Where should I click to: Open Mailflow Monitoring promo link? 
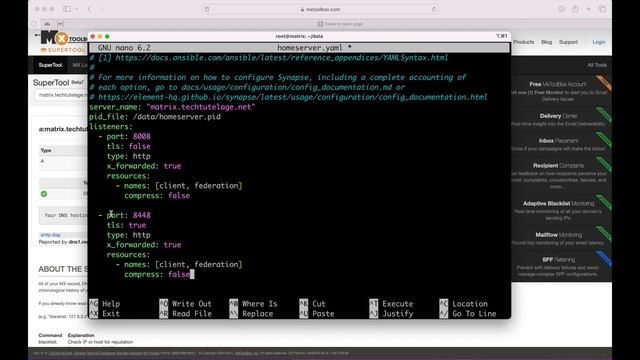pos(558,235)
